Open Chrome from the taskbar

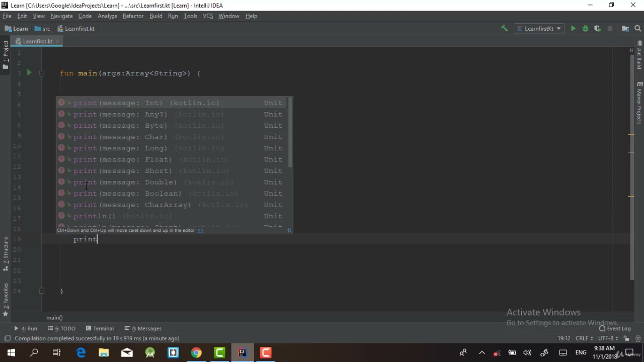coord(196,353)
